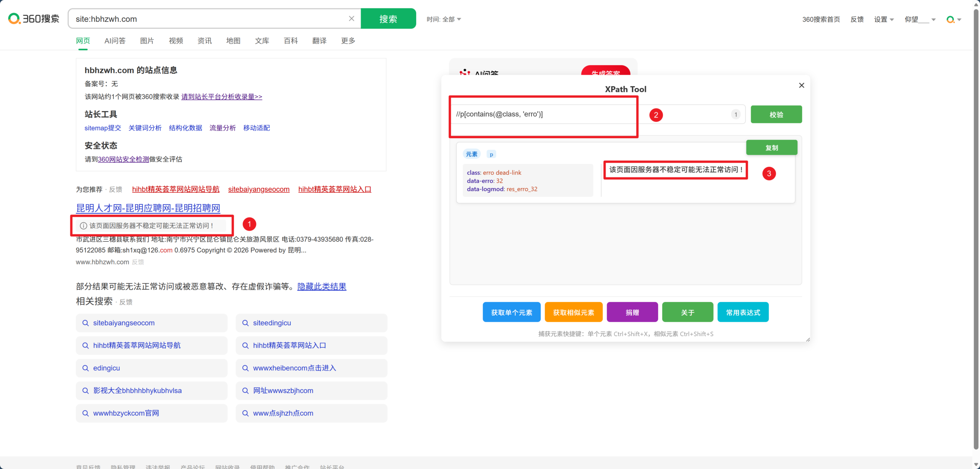This screenshot has height=469, width=980.
Task: Click the 获取单个元素 button
Action: (x=511, y=312)
